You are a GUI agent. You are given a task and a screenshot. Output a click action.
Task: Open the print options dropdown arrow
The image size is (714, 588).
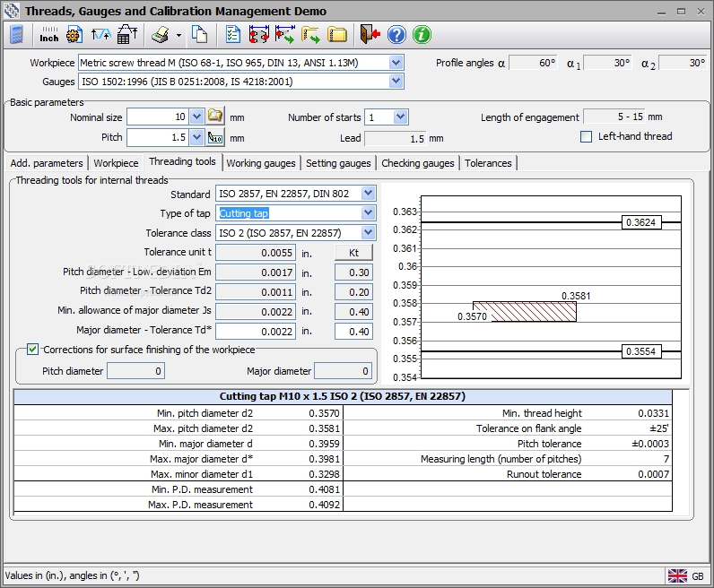178,35
